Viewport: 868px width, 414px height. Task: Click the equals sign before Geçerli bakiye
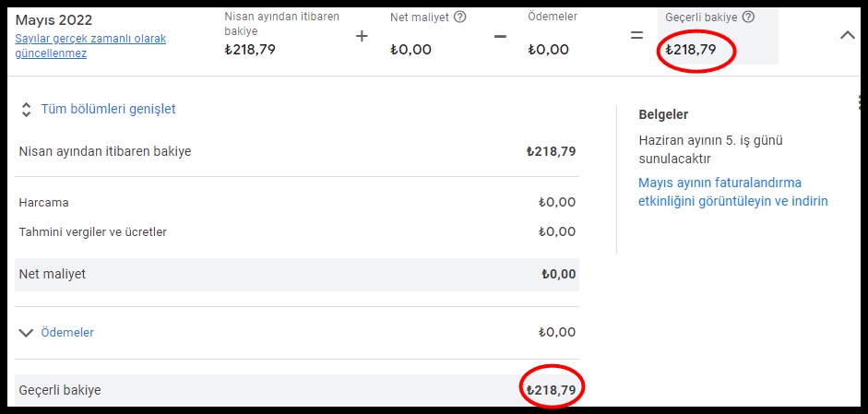tap(636, 36)
